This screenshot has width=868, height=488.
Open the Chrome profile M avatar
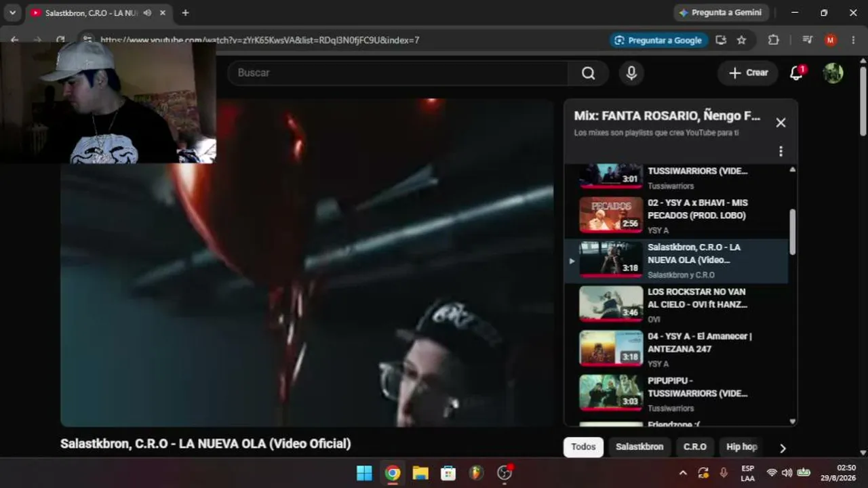[x=830, y=40]
